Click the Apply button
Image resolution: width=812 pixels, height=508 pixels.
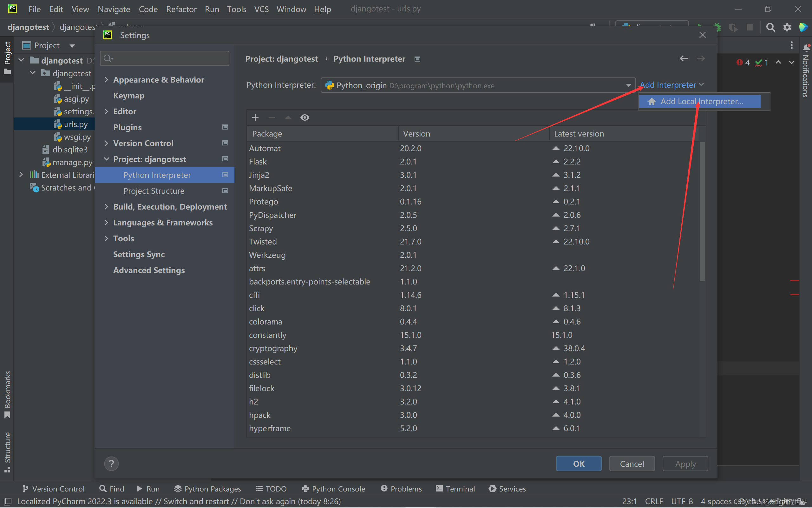[685, 464]
